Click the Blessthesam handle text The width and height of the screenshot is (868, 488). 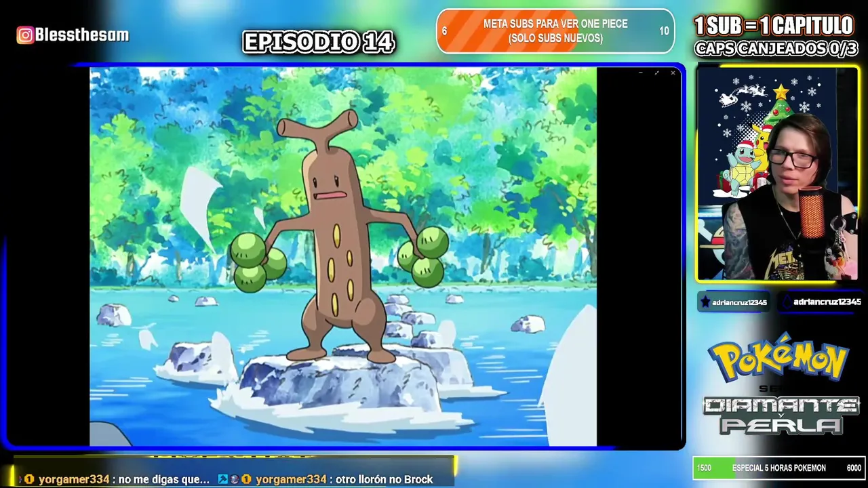tap(82, 35)
